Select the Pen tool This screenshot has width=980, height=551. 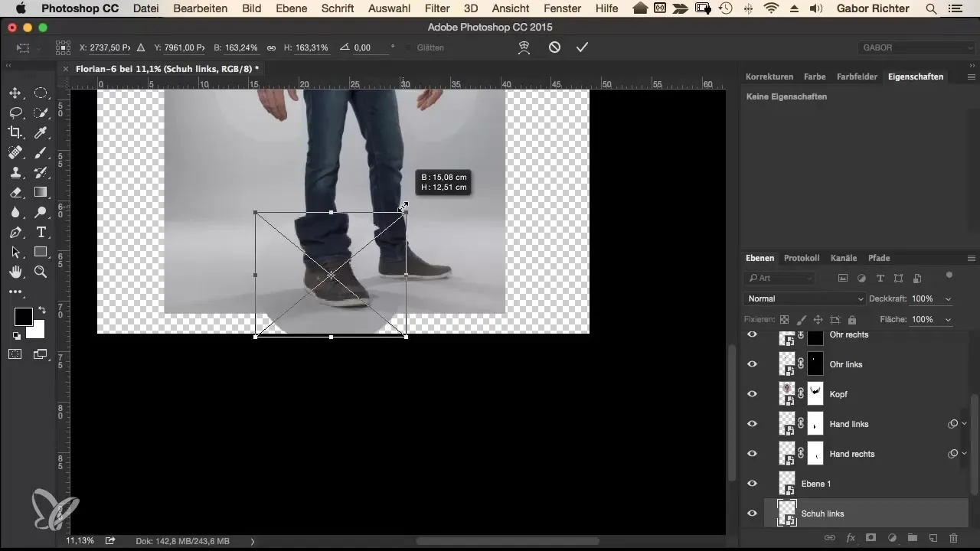pyautogui.click(x=15, y=232)
